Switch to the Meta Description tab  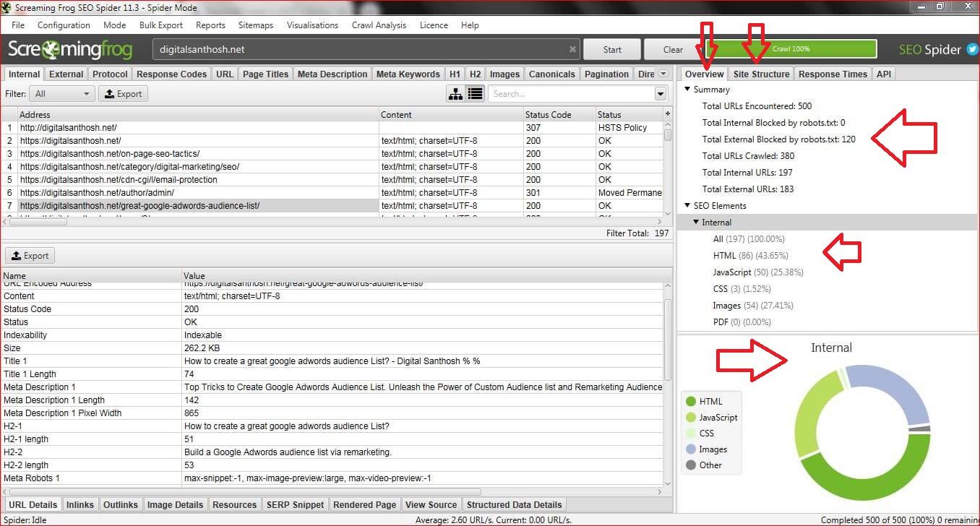click(x=332, y=74)
